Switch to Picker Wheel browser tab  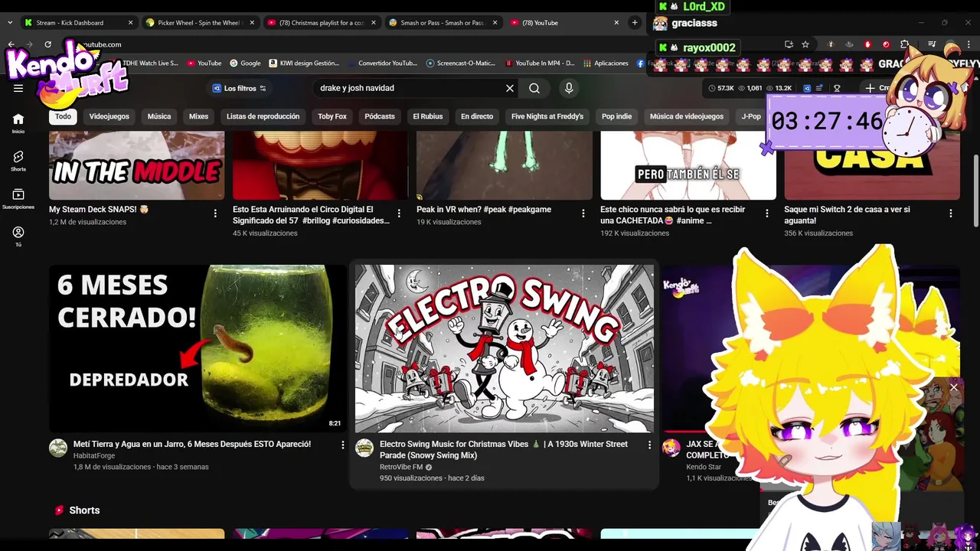198,23
